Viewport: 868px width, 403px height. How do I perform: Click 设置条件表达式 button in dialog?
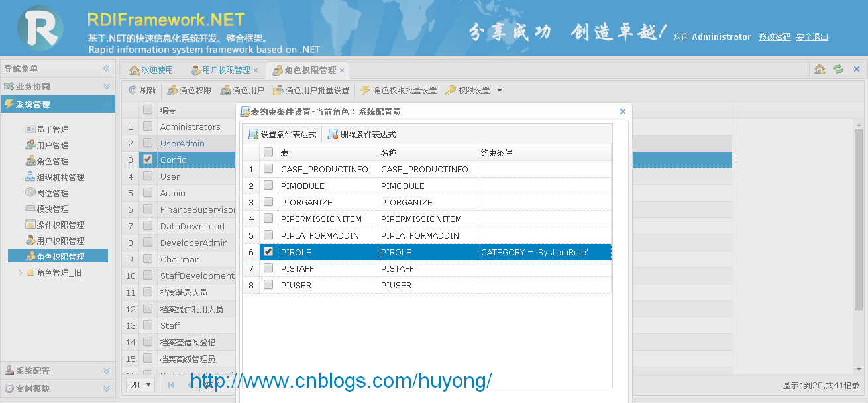click(282, 134)
